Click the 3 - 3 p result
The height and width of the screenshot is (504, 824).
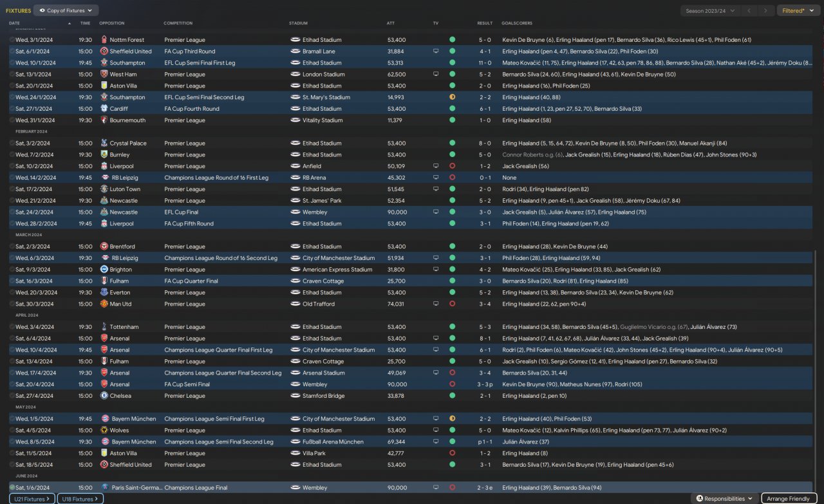pos(485,384)
